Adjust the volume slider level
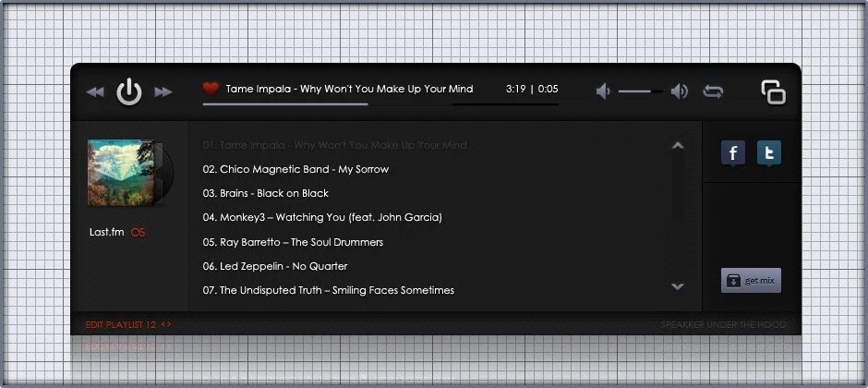This screenshot has width=868, height=388. [640, 91]
